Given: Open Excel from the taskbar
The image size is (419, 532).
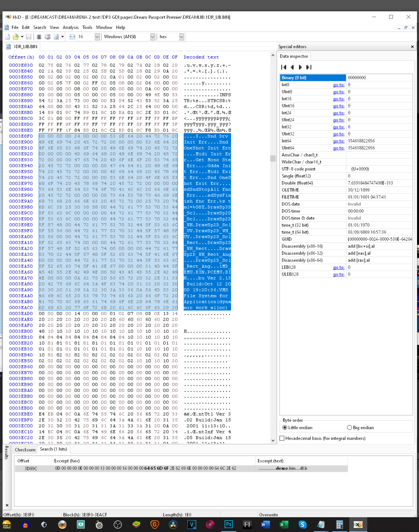Looking at the screenshot, I should [x=284, y=524].
